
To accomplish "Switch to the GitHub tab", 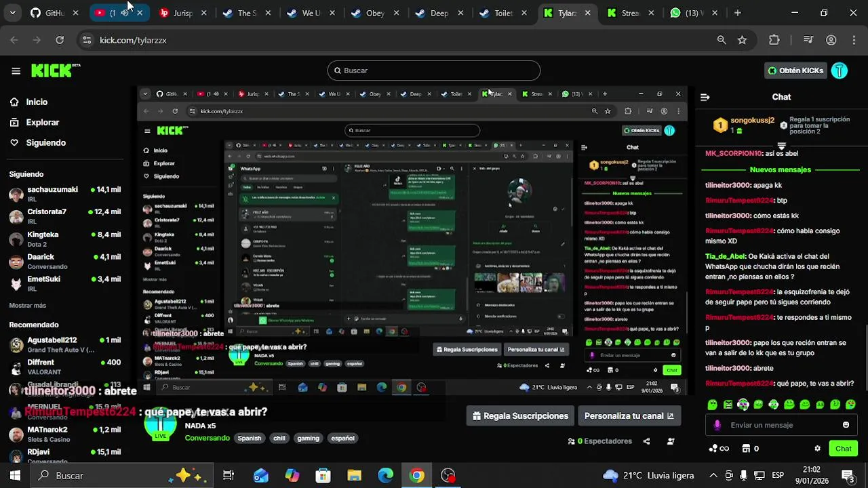I will click(x=55, y=13).
